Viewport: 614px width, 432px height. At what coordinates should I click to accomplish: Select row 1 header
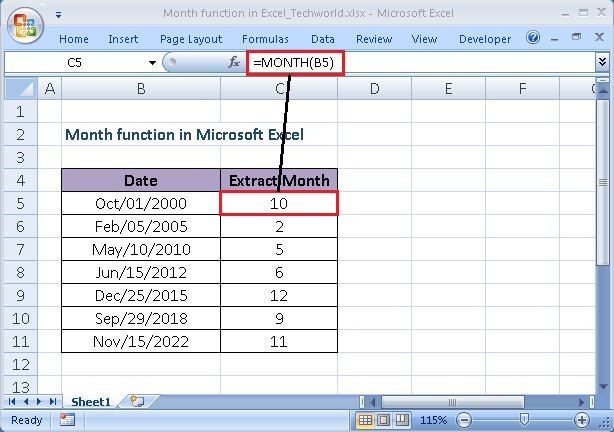point(21,112)
